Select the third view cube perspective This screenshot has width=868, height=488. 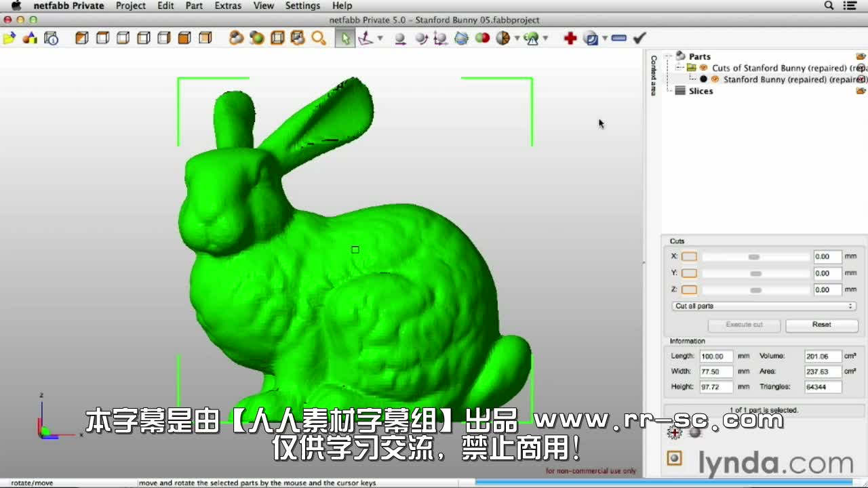click(123, 38)
